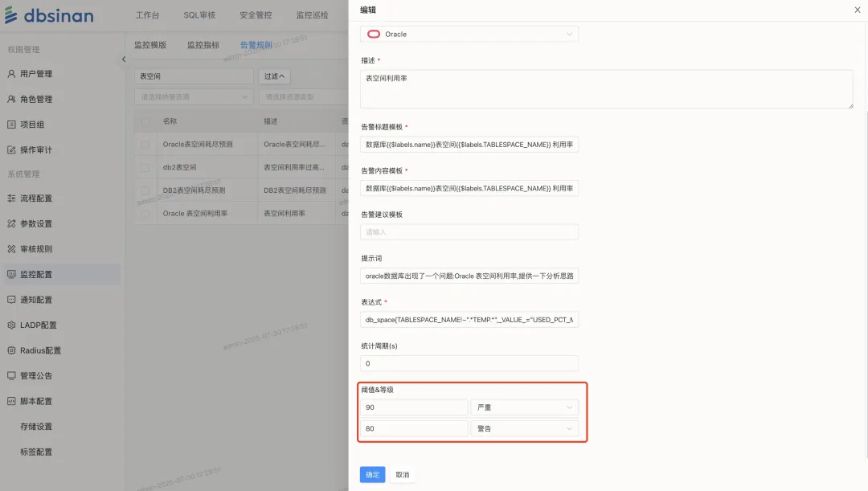868x491 pixels.
Task: Close the 编辑 panel with X
Action: click(857, 10)
